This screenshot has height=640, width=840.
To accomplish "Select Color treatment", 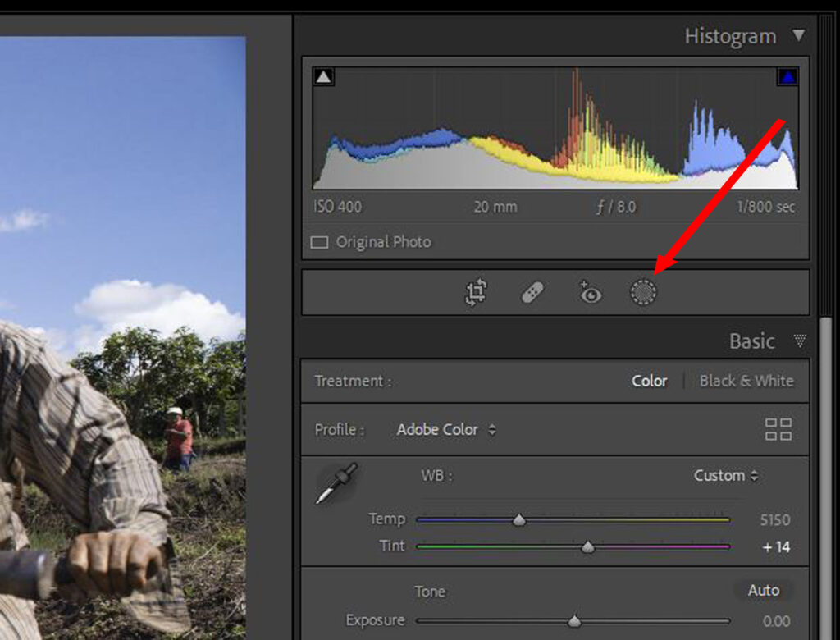I will (649, 381).
